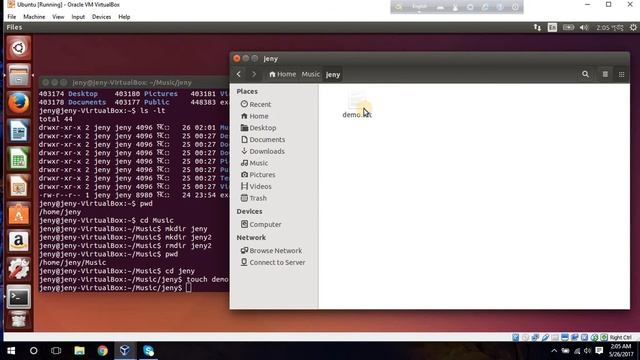Viewport: 640px width, 360px height.
Task: Open File Explorer from Windows taskbar
Action: click(79, 351)
